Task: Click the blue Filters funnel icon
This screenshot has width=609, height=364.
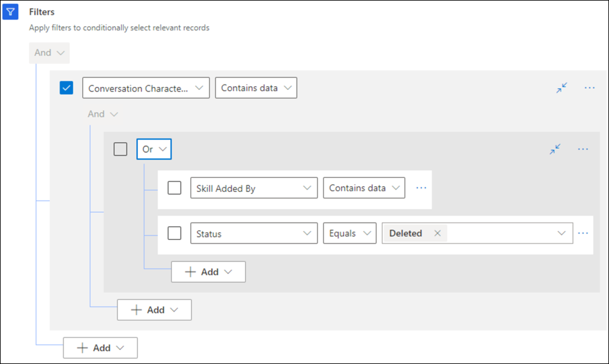Action: point(10,12)
